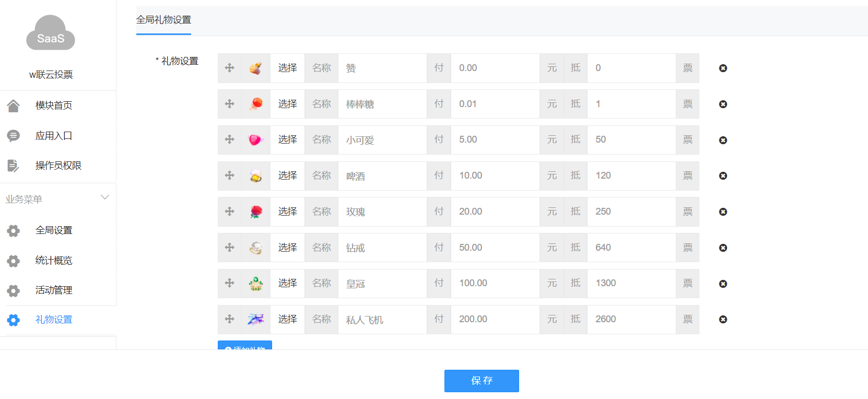Click the name field containing 赞
868x399 pixels.
(383, 68)
